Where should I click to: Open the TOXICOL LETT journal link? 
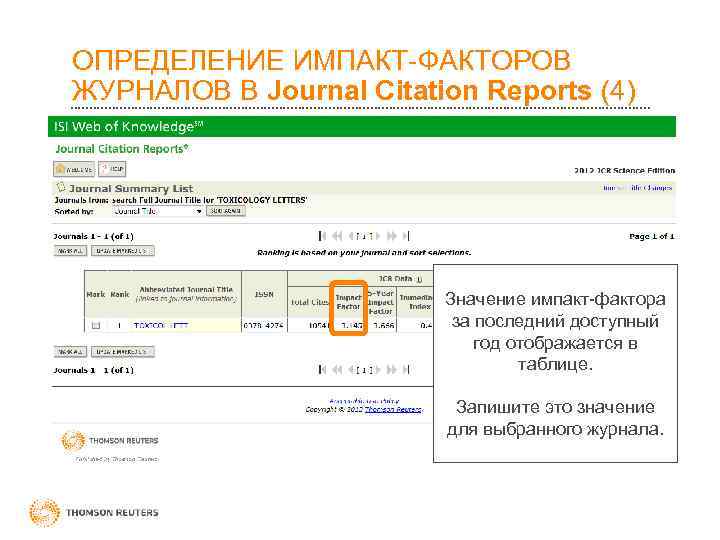161,326
